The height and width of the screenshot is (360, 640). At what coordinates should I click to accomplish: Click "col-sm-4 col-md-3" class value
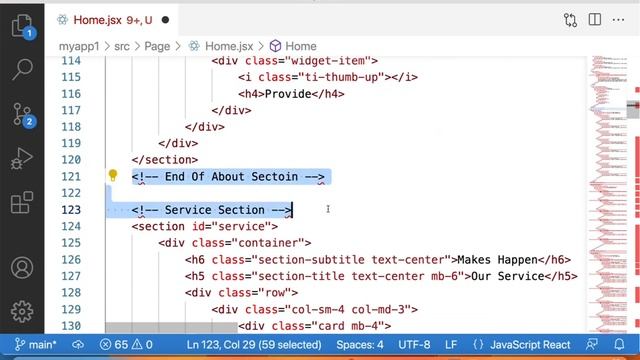click(x=348, y=309)
